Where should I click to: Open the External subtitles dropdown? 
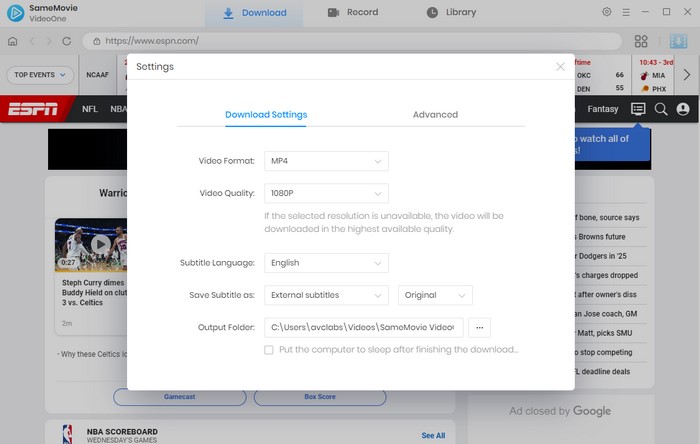326,295
